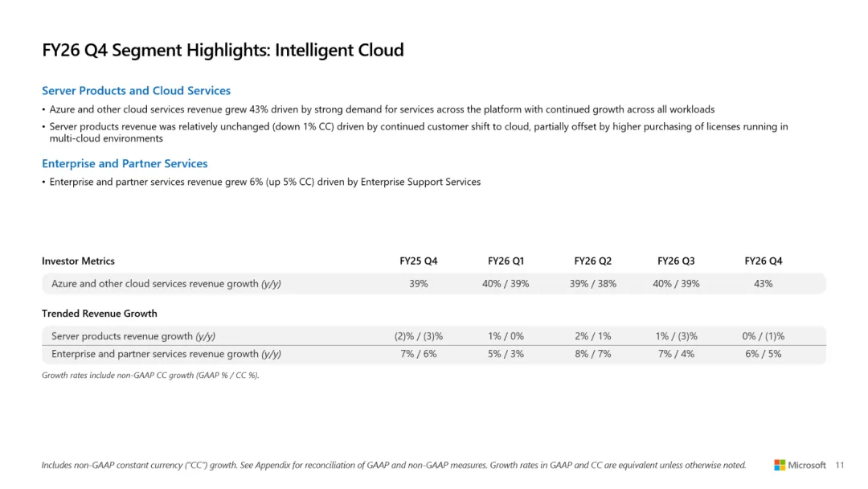Click the Server products revenue growth row

click(434, 336)
